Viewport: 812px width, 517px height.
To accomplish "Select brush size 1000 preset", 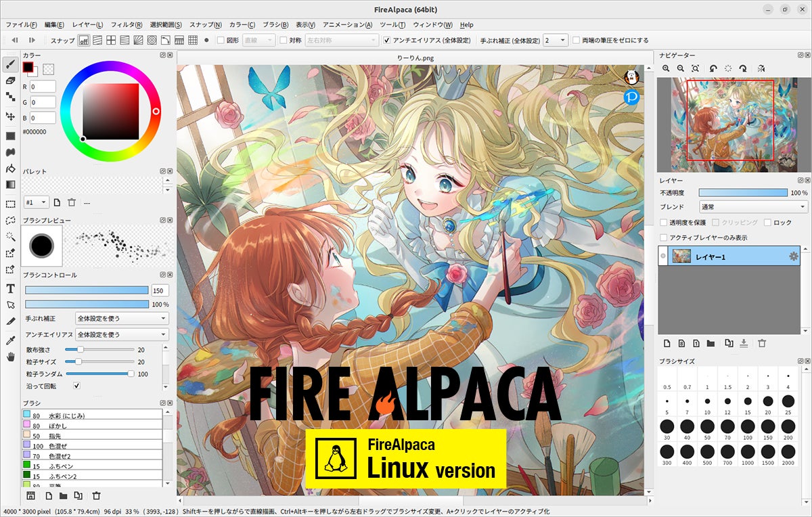I will click(x=748, y=455).
